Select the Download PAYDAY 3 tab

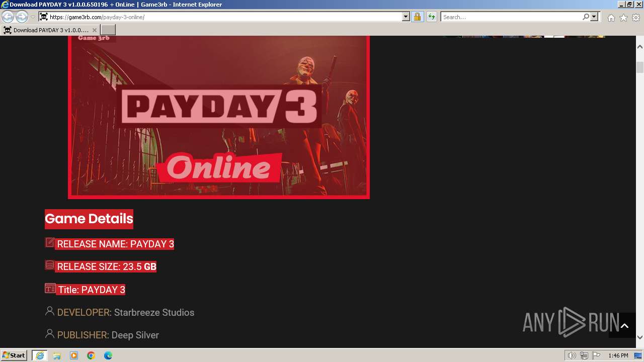pos(50,30)
